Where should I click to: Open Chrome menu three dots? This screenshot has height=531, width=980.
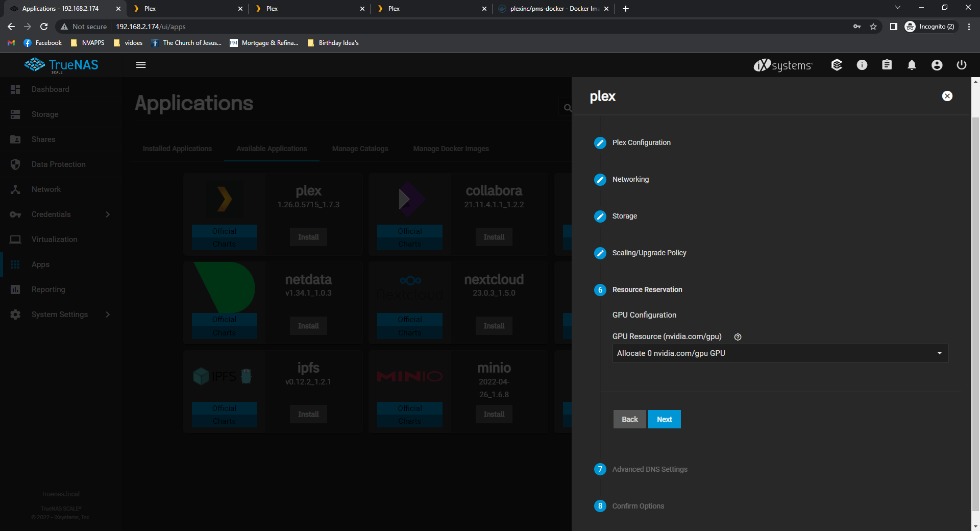969,27
